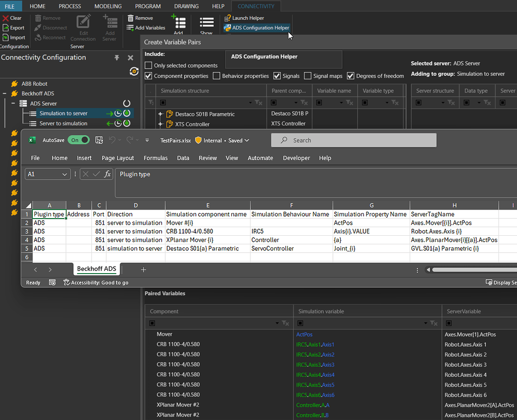This screenshot has width=517, height=420.
Task: Collapse the Beckhoff ADS tree node
Action: point(5,93)
